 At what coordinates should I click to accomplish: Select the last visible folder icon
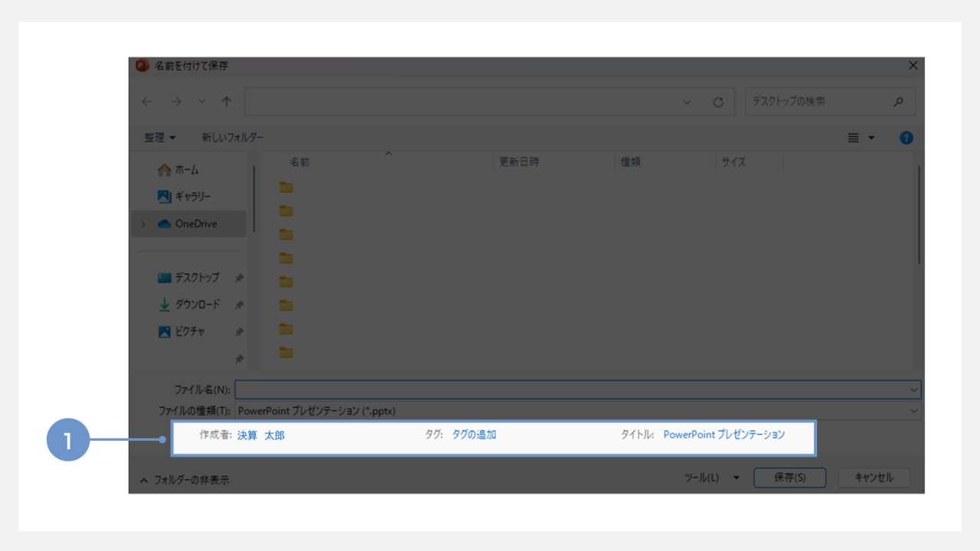(286, 353)
